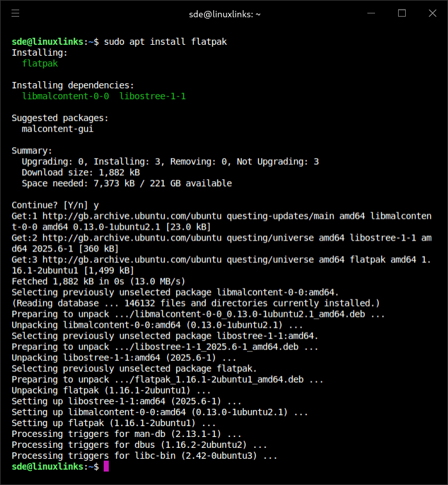The width and height of the screenshot is (448, 485).
Task: Click the 'Summary:' heading
Action: 32,150
